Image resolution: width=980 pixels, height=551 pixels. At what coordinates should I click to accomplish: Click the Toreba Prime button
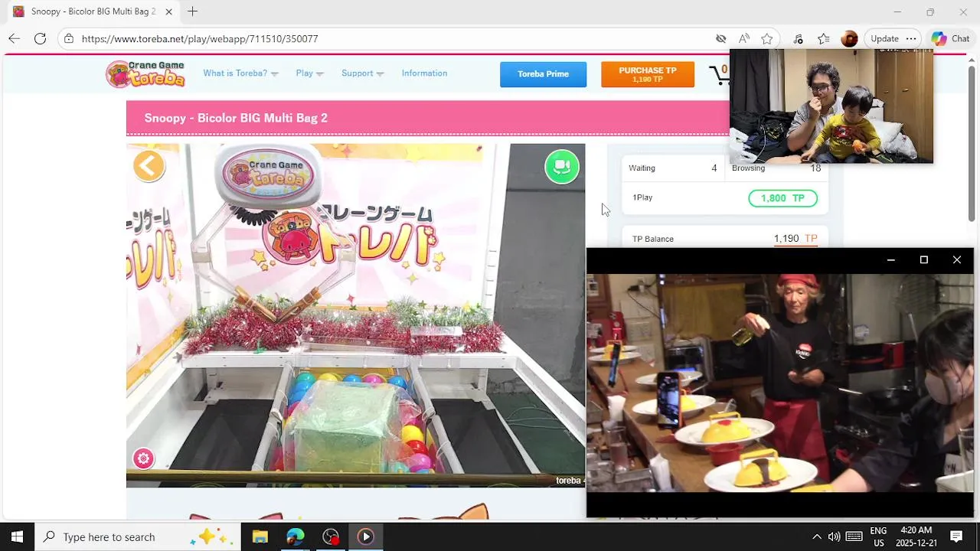(x=543, y=74)
